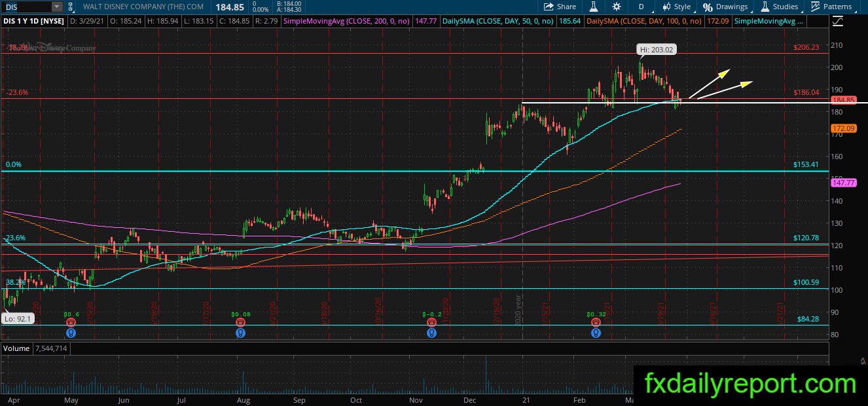Select the DailySMA (CLOSE, DAY, 100, 0, no) label
The width and height of the screenshot is (868, 406).
[x=644, y=22]
